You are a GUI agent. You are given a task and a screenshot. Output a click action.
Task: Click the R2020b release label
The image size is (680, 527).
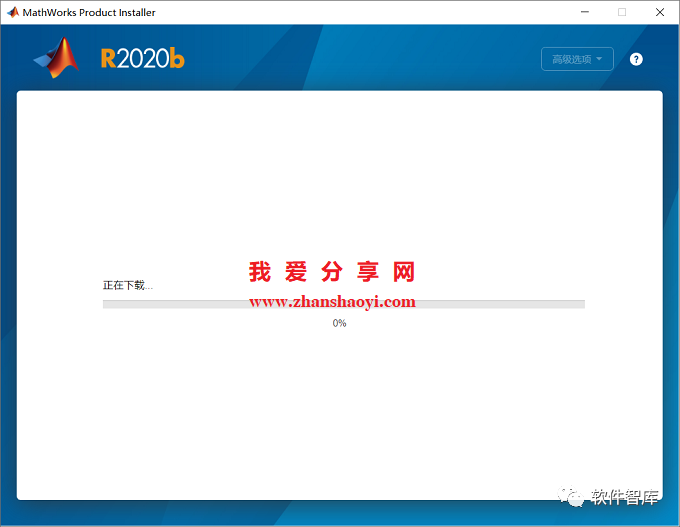pos(142,59)
